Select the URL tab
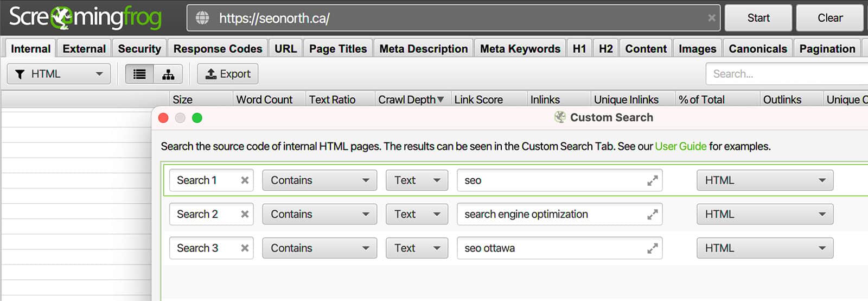Viewport: 868px width, 301px height. tap(285, 48)
